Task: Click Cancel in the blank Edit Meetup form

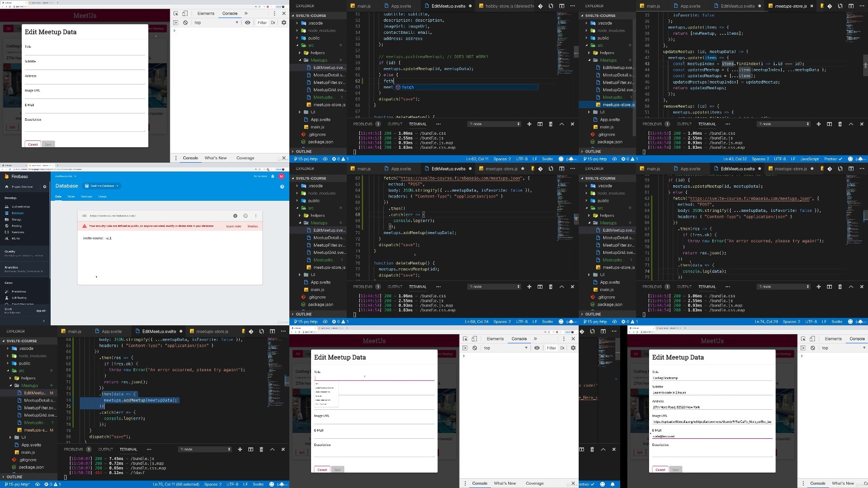Action: coord(33,144)
